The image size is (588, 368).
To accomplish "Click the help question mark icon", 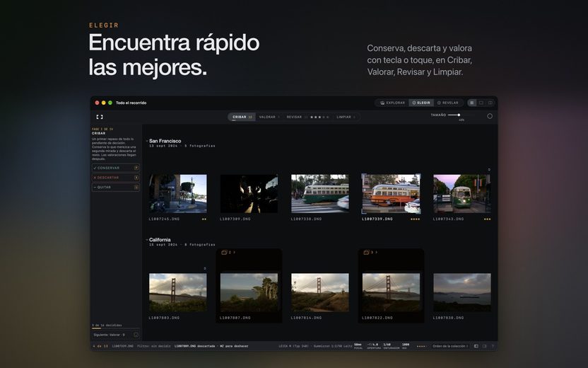I will click(493, 346).
